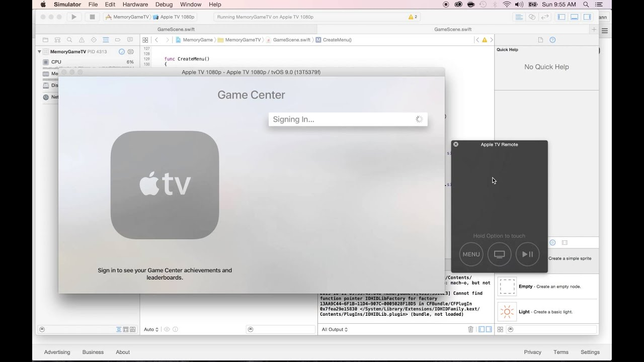This screenshot has width=644, height=362.
Task: Toggle the console pane in the debug area
Action: [489, 329]
